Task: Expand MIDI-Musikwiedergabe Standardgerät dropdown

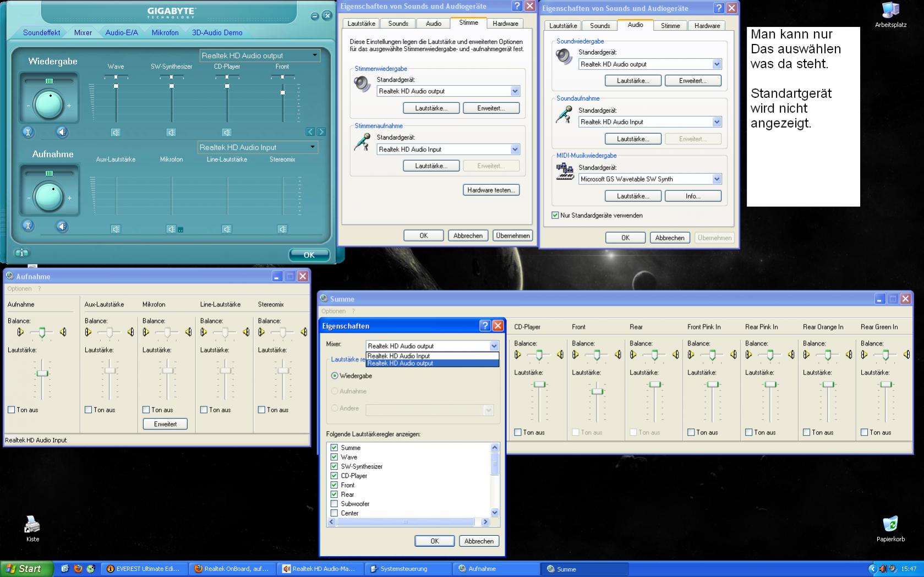Action: pyautogui.click(x=717, y=179)
